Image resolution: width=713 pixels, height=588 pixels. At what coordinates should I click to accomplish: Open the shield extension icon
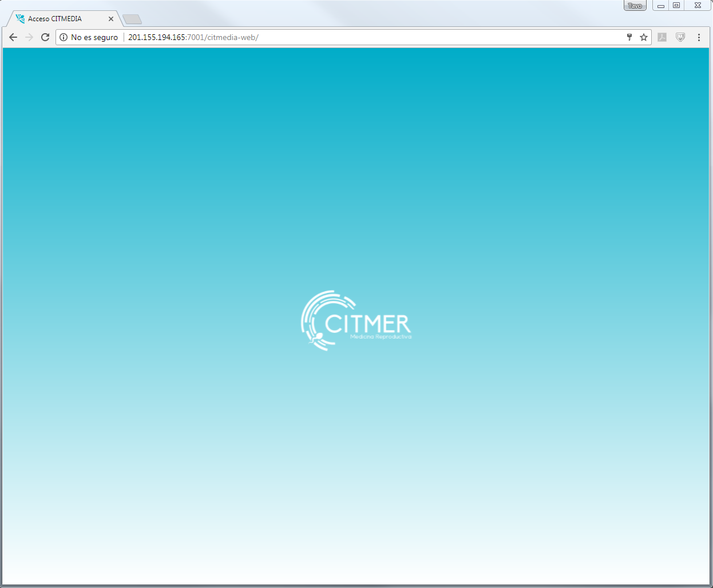click(680, 37)
